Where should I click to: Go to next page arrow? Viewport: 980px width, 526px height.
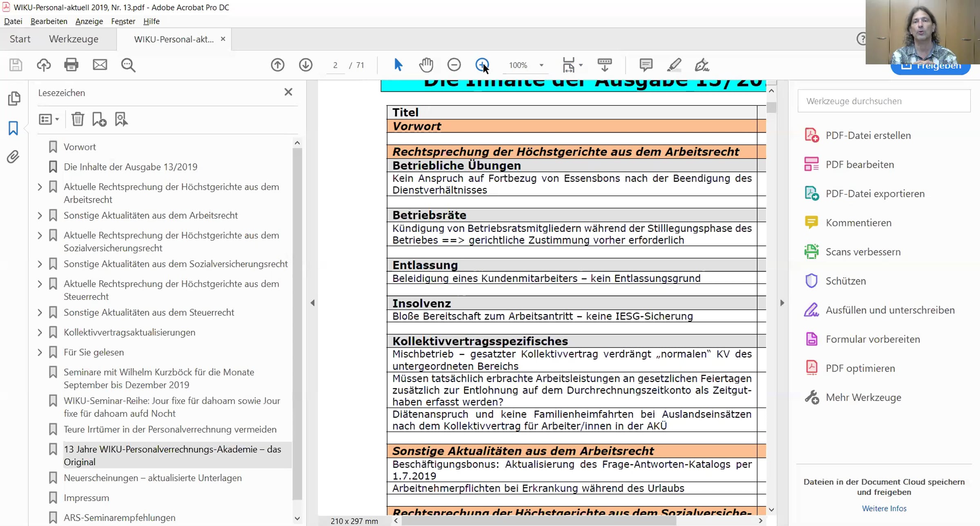tap(305, 65)
